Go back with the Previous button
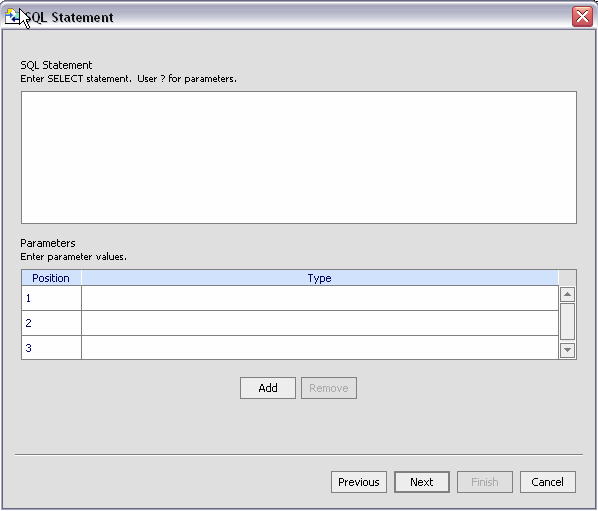 359,482
